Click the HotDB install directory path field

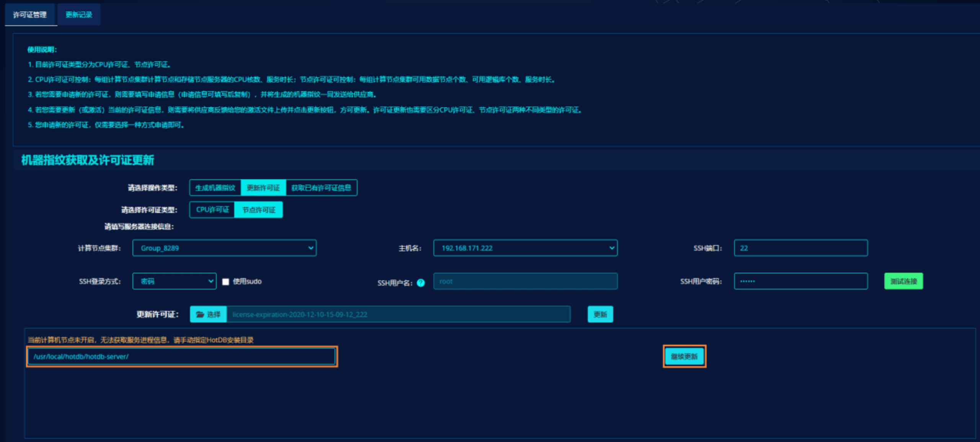coord(182,356)
